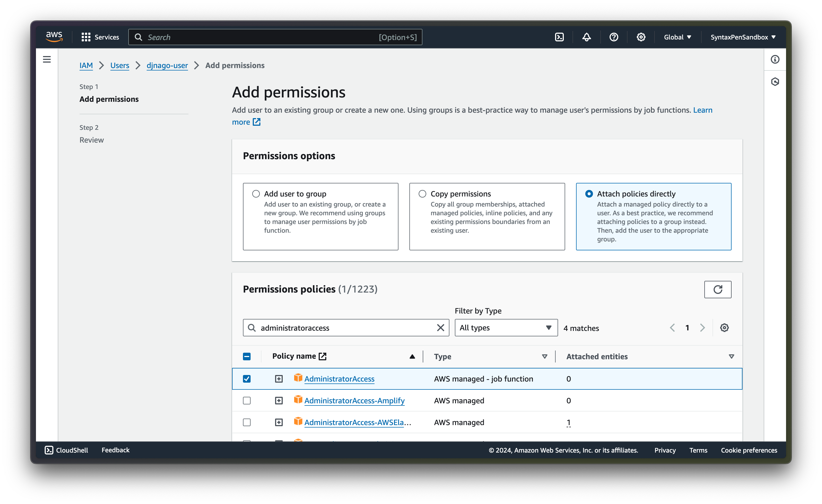Open the help question mark icon
Screen dimensions: 822x504
[x=613, y=37]
